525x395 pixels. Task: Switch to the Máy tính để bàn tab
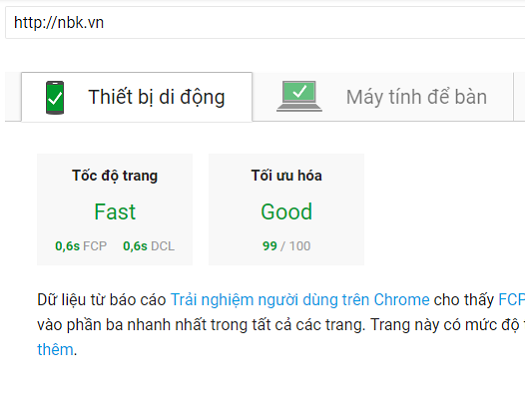coord(383,97)
